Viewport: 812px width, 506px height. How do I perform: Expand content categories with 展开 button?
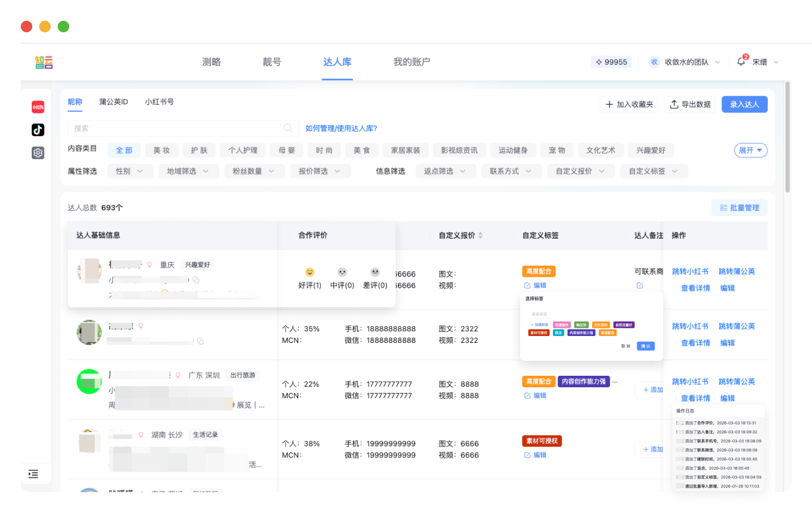coord(750,150)
